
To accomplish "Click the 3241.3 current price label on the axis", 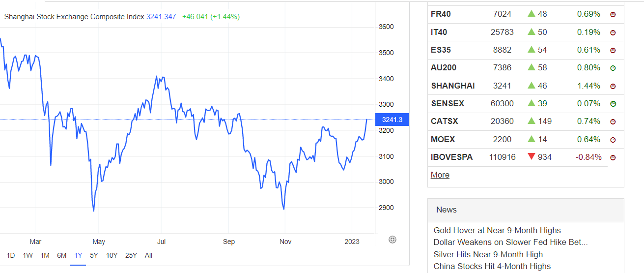I will click(x=392, y=120).
